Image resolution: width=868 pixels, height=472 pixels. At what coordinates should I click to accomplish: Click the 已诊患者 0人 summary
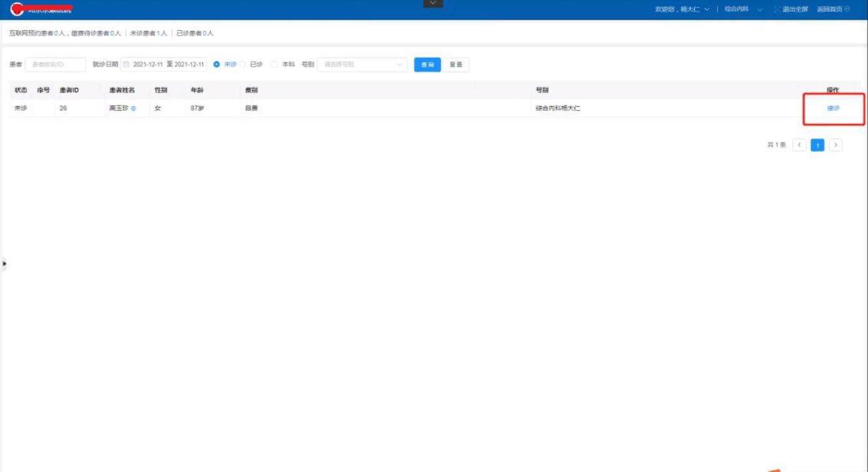(195, 33)
